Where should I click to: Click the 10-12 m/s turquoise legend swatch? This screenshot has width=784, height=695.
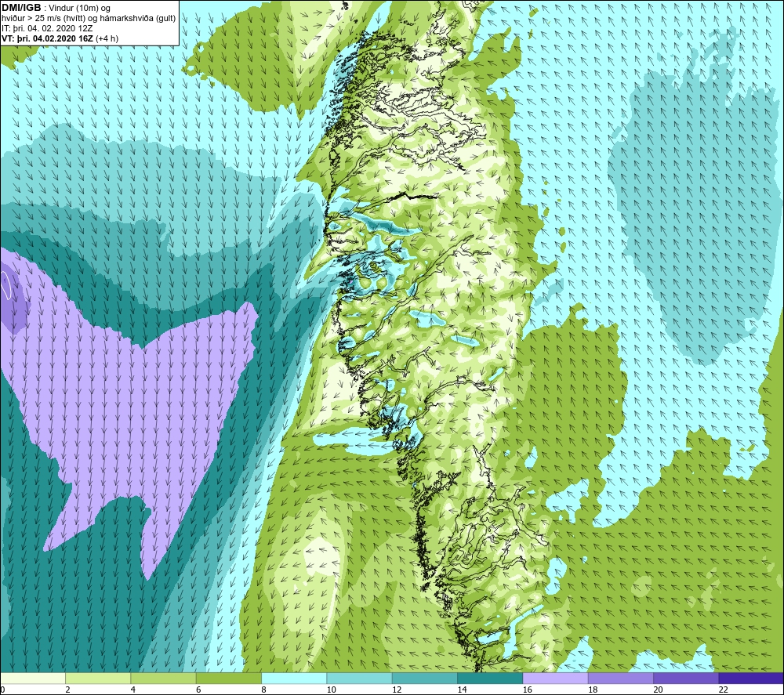[x=359, y=678]
